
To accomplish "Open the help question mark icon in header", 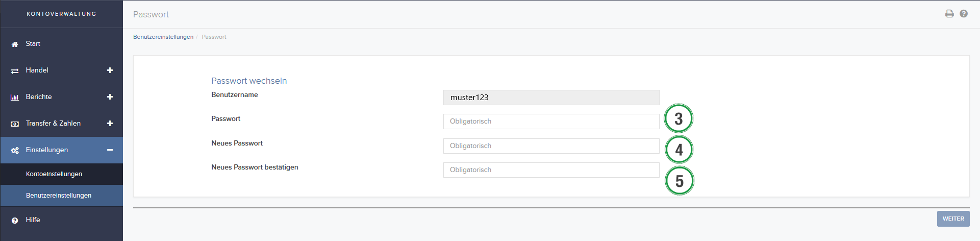I will point(963,14).
